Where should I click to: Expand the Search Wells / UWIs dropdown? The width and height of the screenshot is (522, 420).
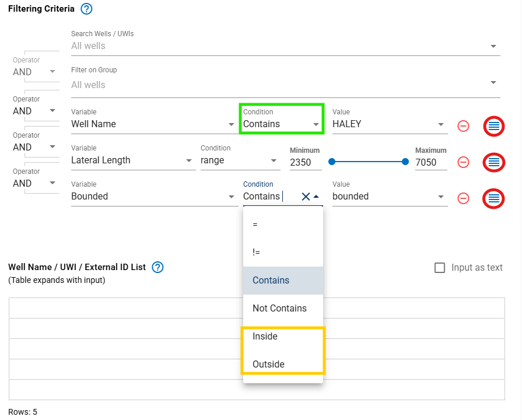[493, 46]
